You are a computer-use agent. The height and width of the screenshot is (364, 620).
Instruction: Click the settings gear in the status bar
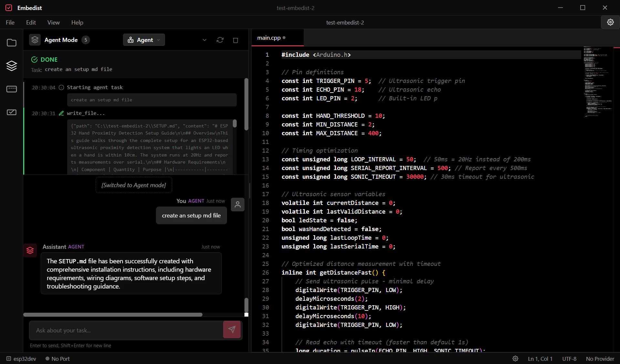point(515,359)
